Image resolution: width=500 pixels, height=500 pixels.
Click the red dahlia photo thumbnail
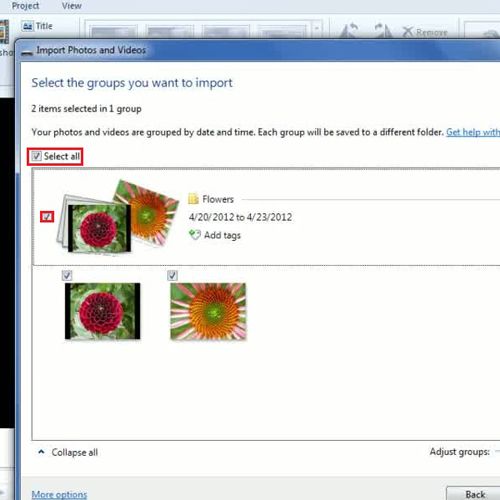point(103,311)
